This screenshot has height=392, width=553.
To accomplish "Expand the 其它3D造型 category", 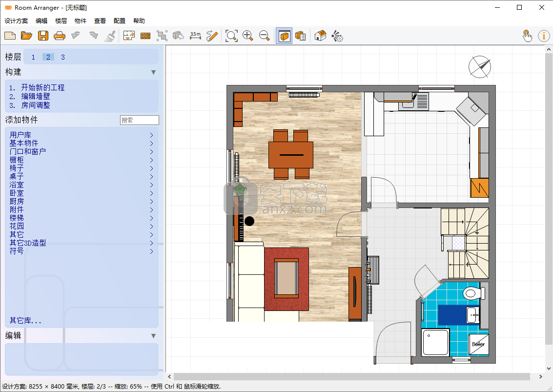I will pos(82,243).
